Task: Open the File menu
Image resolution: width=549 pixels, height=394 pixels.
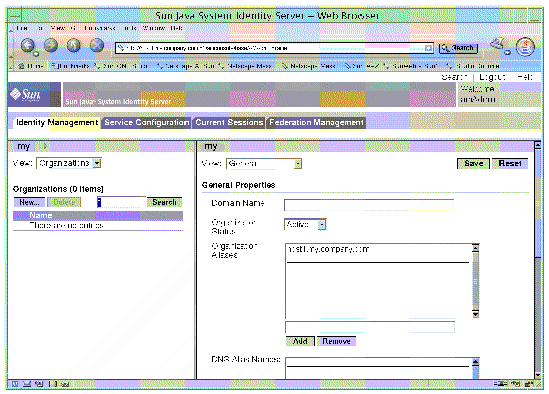Action: pos(22,28)
